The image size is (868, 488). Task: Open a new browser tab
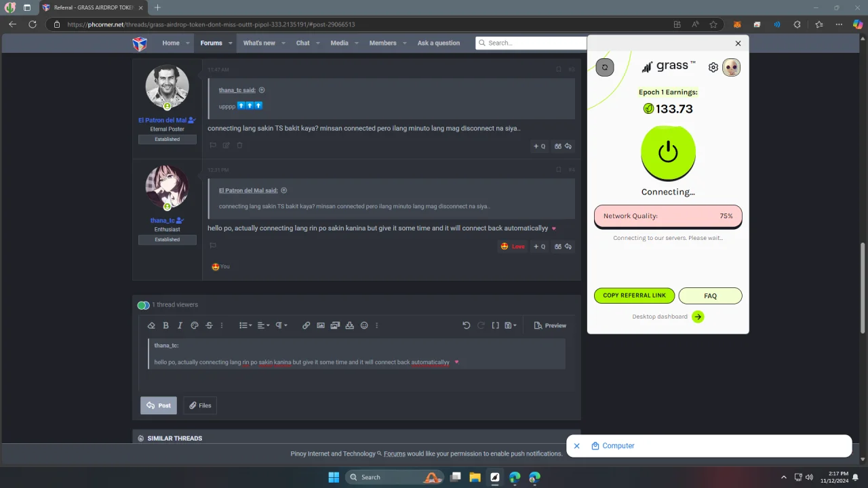click(x=157, y=7)
